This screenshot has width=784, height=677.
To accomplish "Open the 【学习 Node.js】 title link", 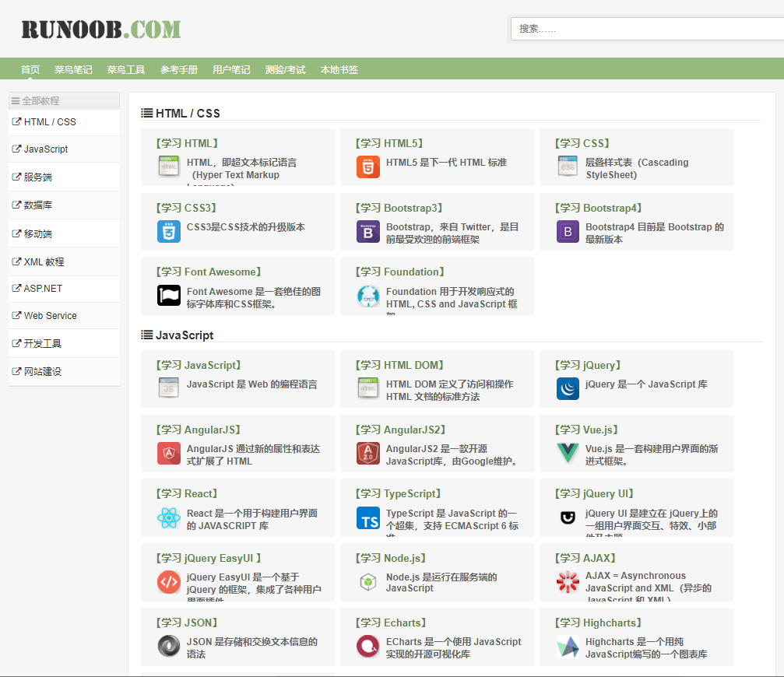I will point(391,558).
